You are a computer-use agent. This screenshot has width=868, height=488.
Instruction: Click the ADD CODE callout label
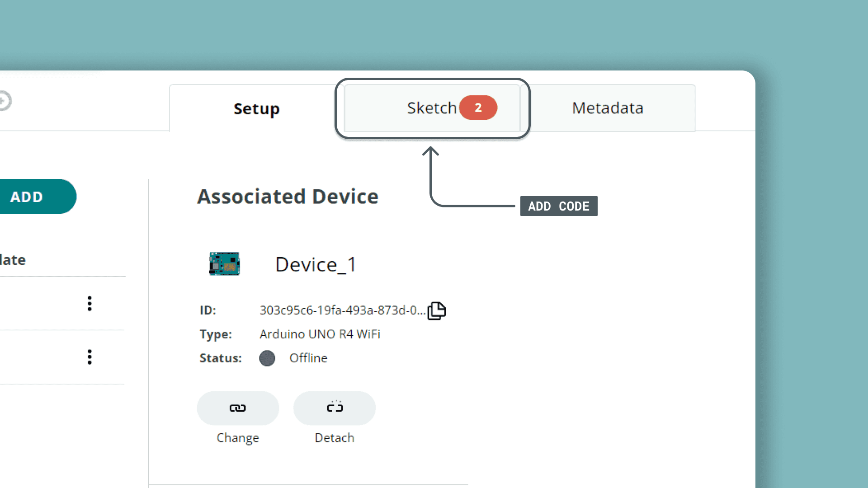pyautogui.click(x=559, y=206)
